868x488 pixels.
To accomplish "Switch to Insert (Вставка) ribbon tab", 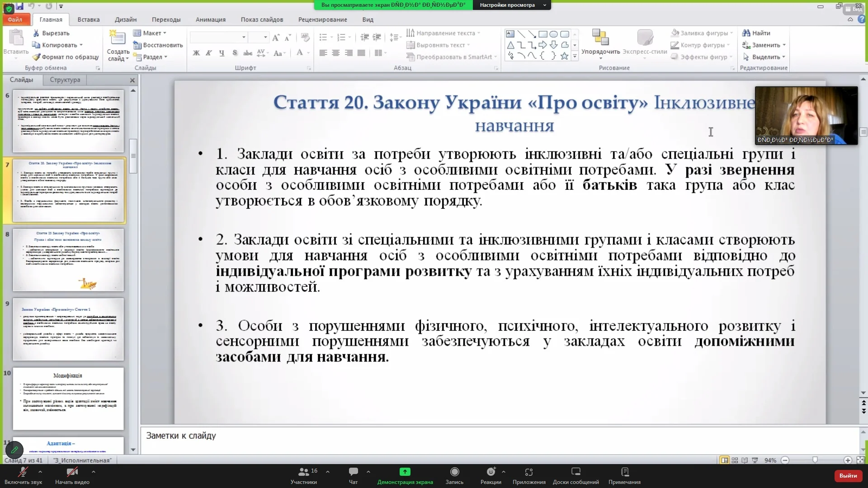I will coord(88,19).
